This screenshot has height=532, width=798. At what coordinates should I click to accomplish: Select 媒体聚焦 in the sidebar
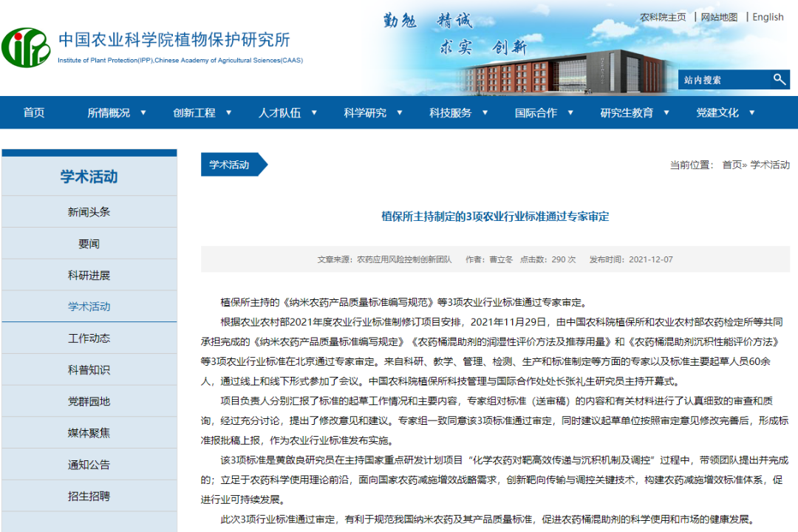(x=89, y=433)
